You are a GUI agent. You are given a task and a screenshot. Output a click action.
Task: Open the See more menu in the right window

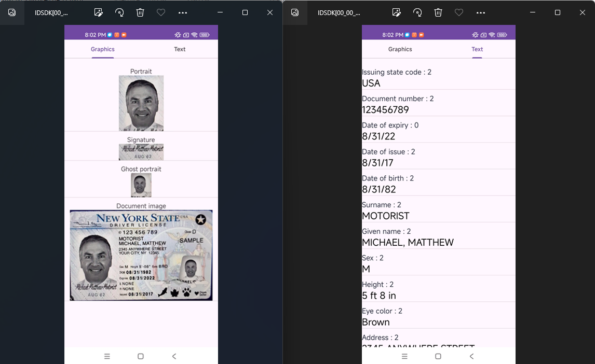point(480,12)
